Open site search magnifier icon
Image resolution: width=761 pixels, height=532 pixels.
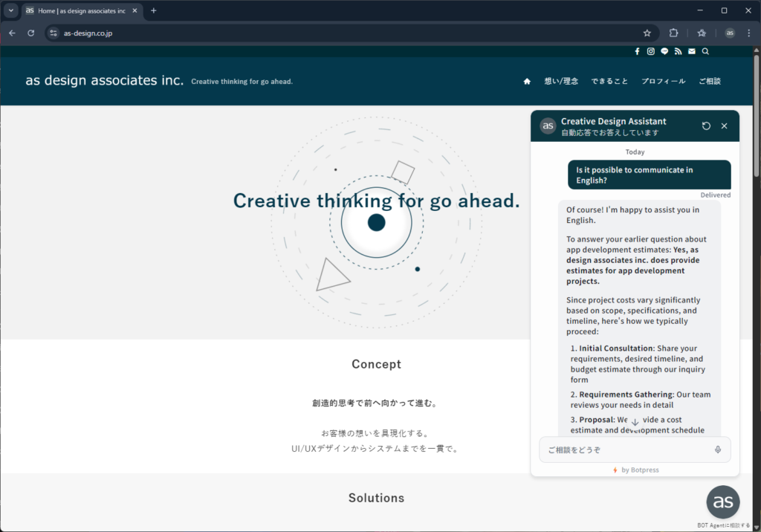point(705,51)
